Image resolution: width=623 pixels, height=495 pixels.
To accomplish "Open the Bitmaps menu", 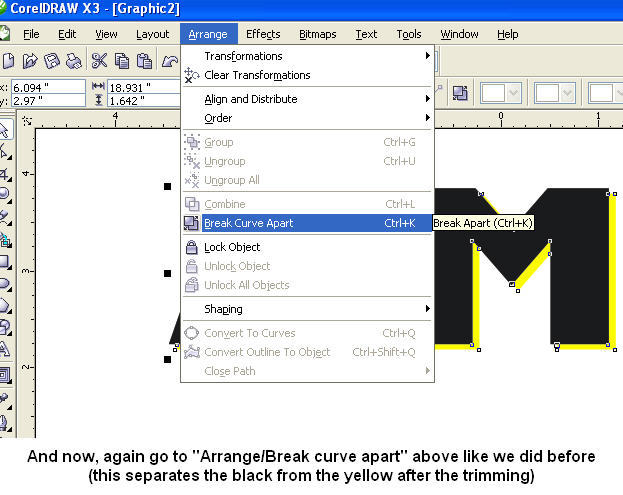I will click(317, 34).
